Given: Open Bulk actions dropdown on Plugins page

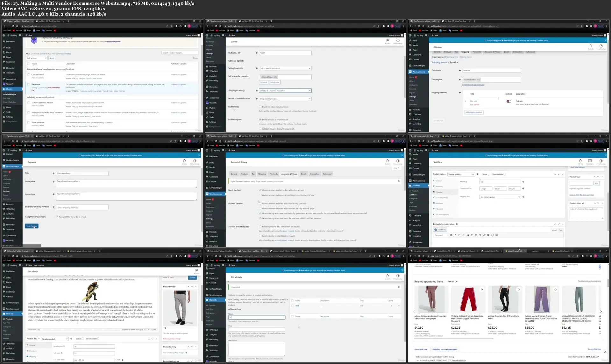Looking at the screenshot, I should tap(36, 58).
